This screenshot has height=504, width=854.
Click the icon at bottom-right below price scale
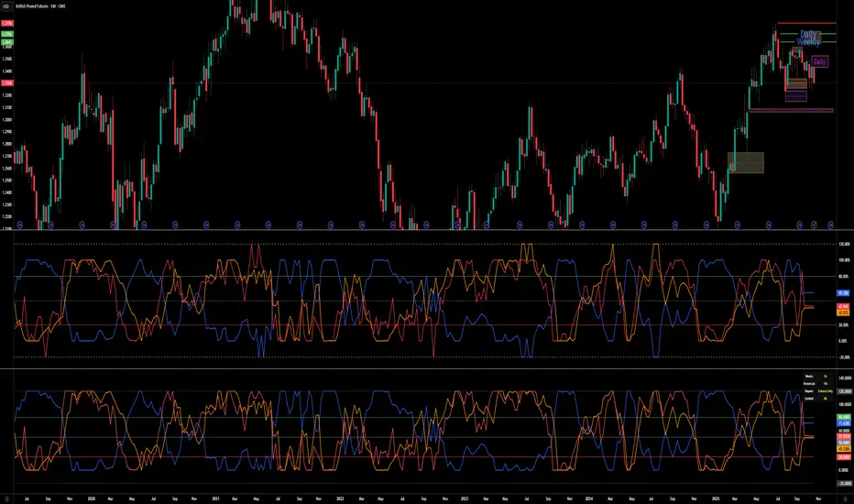(845, 499)
